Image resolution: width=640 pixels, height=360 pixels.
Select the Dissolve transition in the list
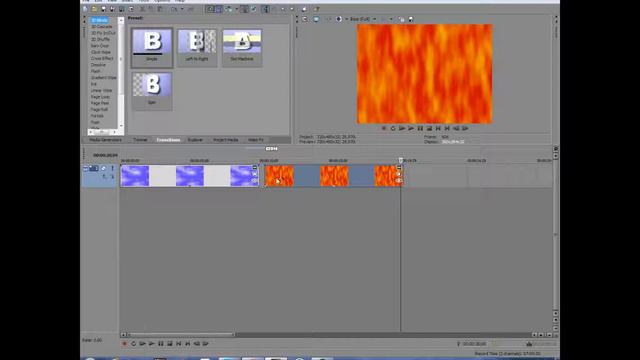[98, 65]
